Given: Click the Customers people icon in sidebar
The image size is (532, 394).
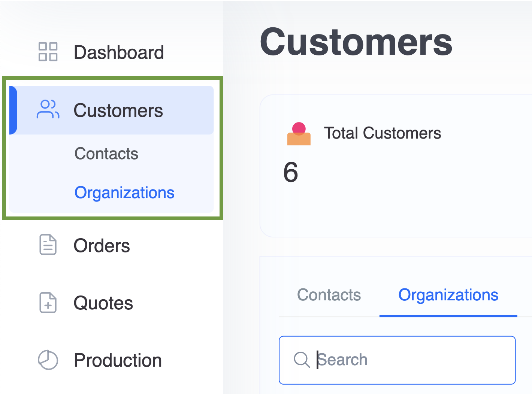Looking at the screenshot, I should [48, 109].
